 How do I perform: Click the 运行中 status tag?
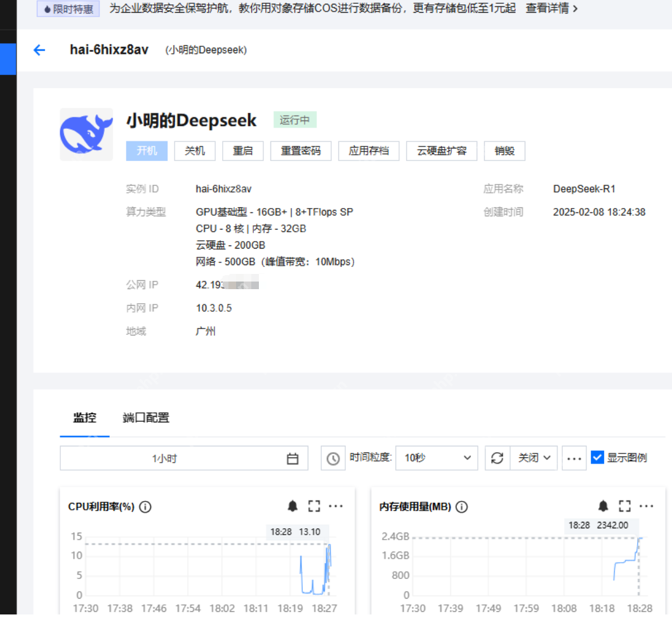pos(295,120)
